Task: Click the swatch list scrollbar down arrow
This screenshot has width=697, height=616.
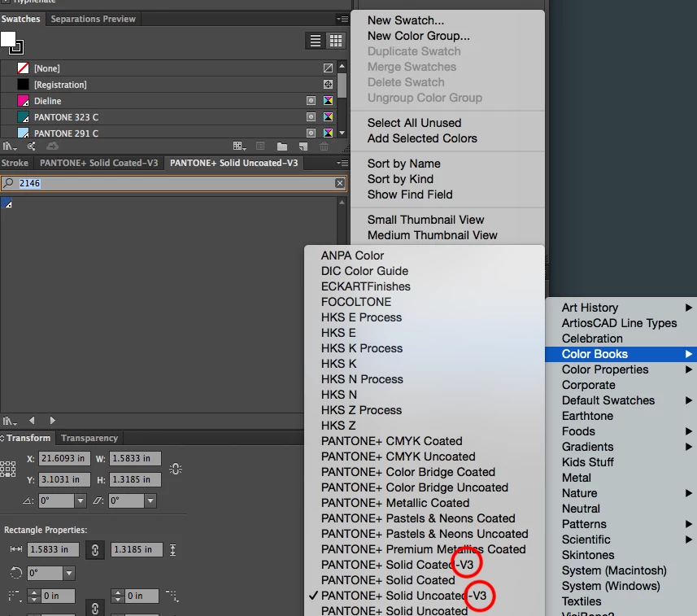Action: click(342, 133)
